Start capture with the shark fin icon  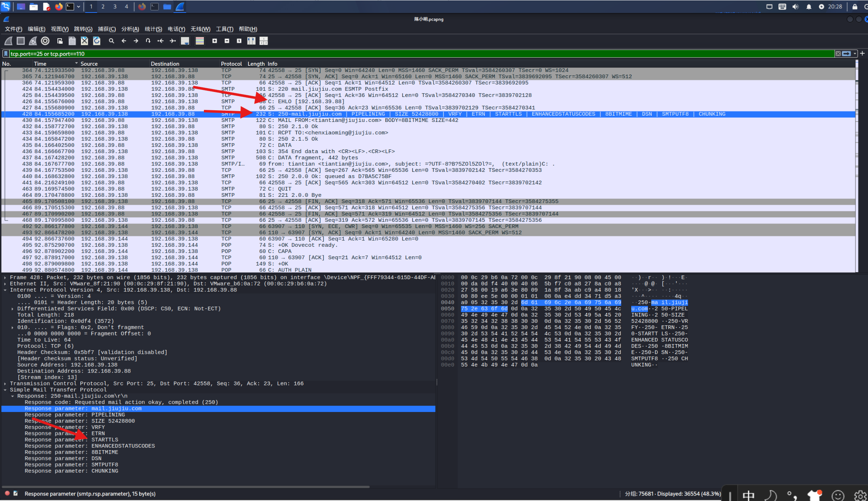pyautogui.click(x=8, y=41)
